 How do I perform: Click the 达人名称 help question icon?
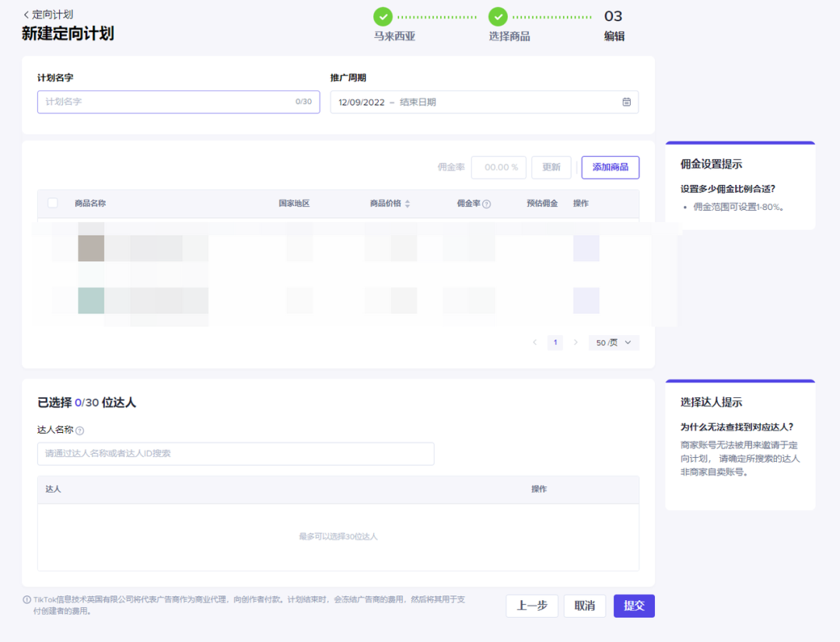(x=79, y=431)
